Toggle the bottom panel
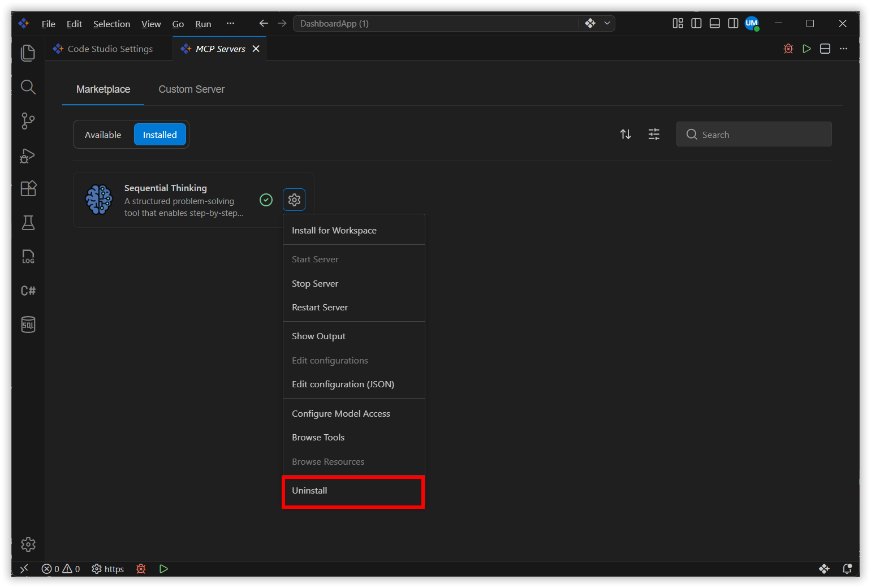 click(715, 23)
